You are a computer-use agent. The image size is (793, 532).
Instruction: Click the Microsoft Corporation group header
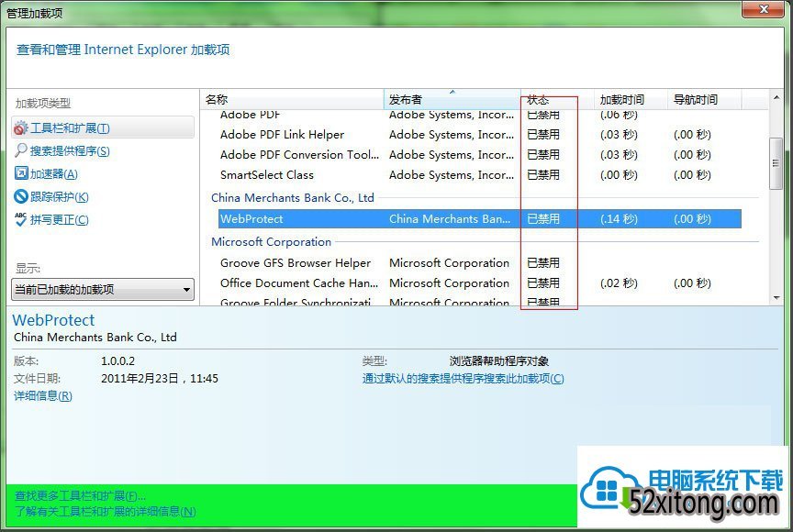pos(271,241)
